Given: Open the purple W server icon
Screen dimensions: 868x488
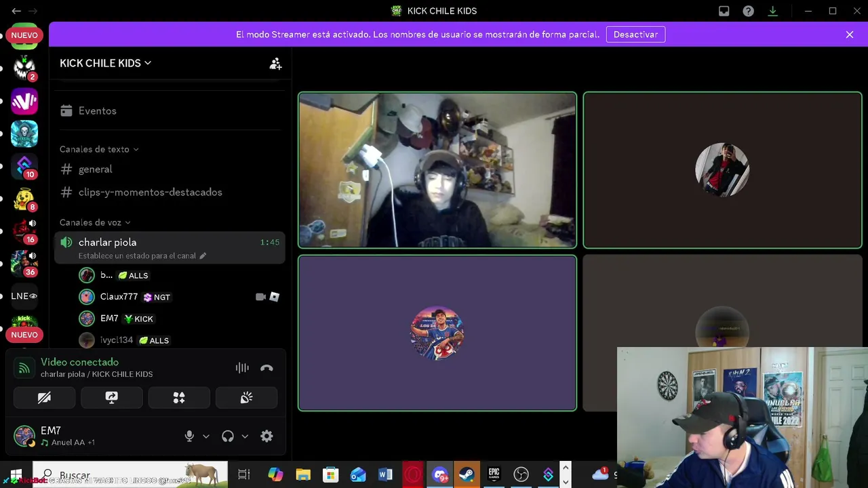Looking at the screenshot, I should click(x=24, y=101).
